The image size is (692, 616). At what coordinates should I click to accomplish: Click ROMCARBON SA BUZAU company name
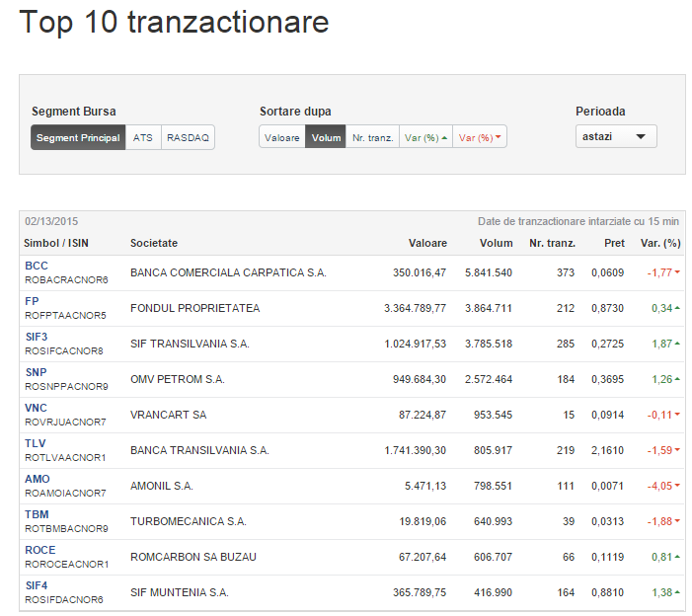193,557
